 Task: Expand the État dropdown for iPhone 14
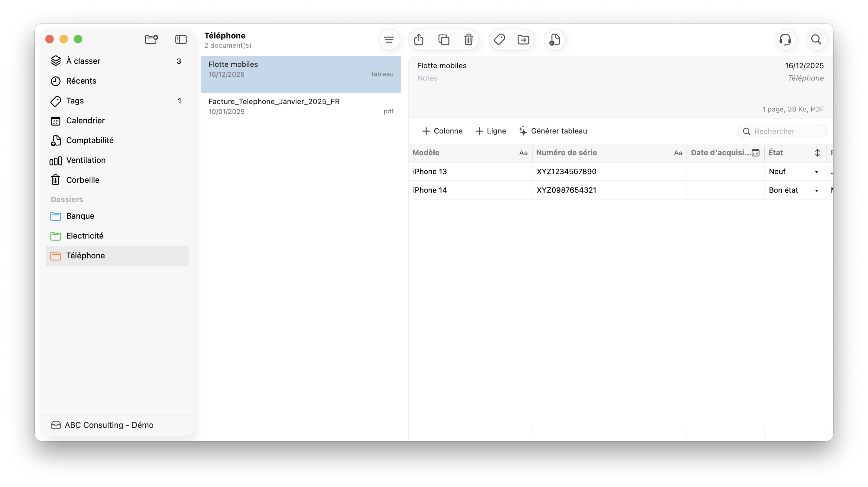click(816, 190)
